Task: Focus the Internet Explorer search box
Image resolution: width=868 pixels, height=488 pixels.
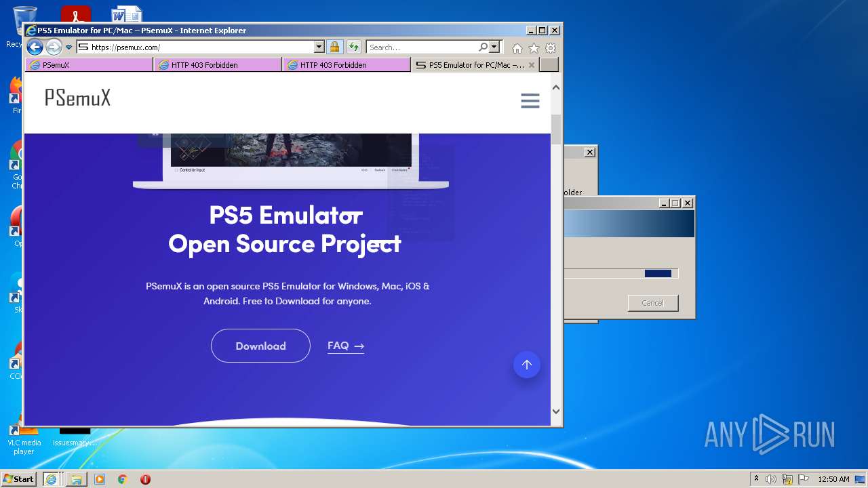Action: pos(422,47)
